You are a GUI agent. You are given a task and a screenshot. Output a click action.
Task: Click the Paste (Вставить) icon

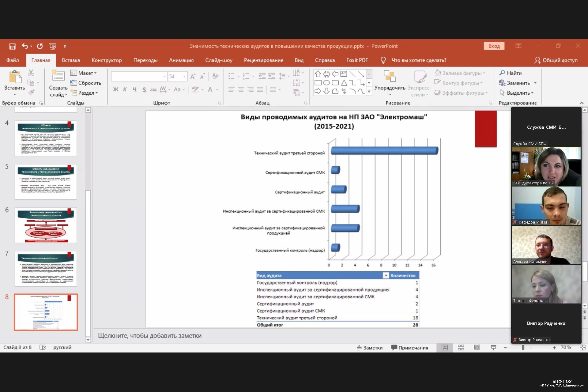point(15,77)
